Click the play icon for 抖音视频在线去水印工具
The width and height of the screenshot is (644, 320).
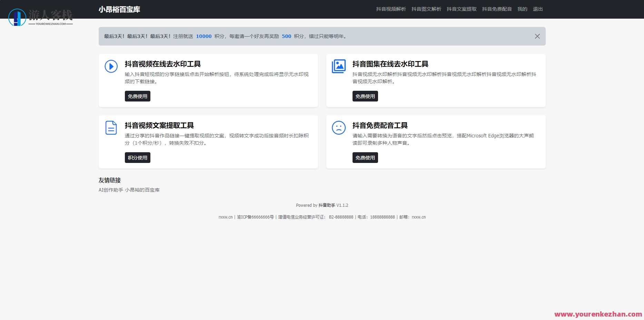click(x=110, y=66)
